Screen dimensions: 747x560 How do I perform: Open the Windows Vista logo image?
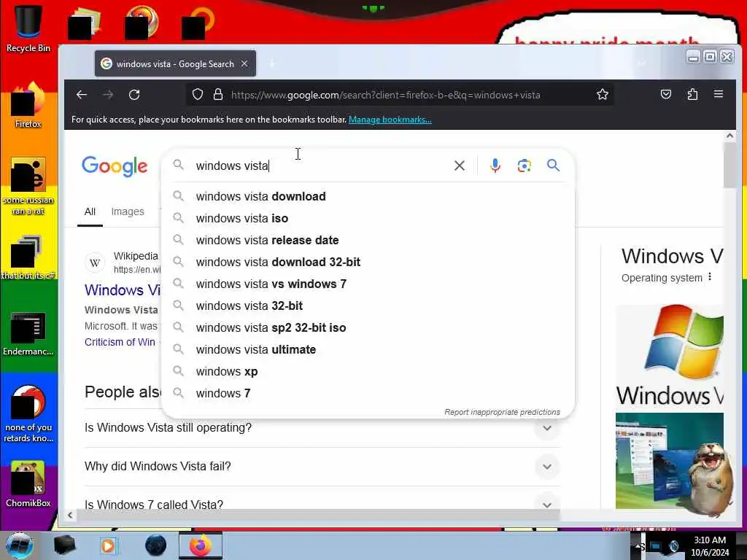670,356
